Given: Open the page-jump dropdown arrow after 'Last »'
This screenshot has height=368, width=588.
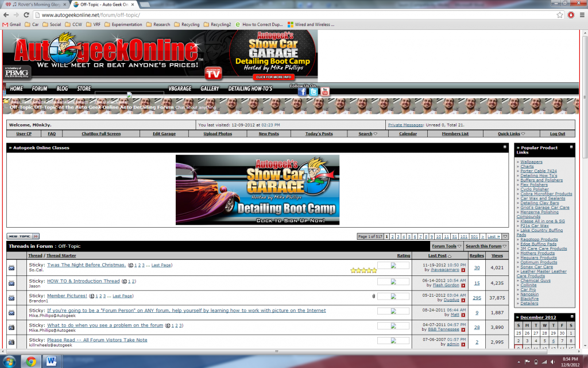Looking at the screenshot, I should coord(505,236).
